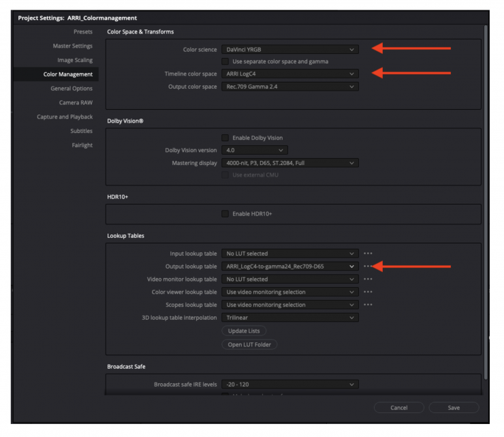The width and height of the screenshot is (504, 437).
Task: Open the Output color space dropdown
Action: coord(289,87)
